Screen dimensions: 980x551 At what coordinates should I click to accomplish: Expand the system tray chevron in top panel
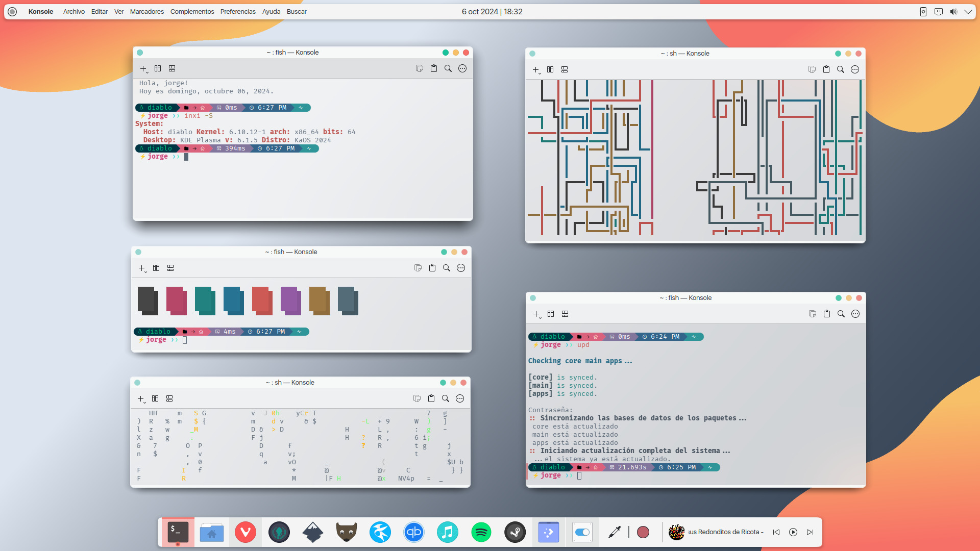[968, 12]
